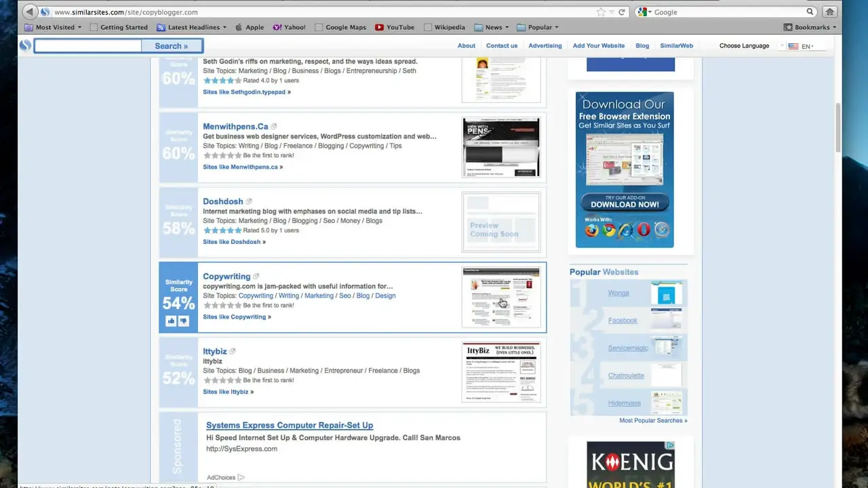Open the Google Maps bookmark

[x=340, y=27]
